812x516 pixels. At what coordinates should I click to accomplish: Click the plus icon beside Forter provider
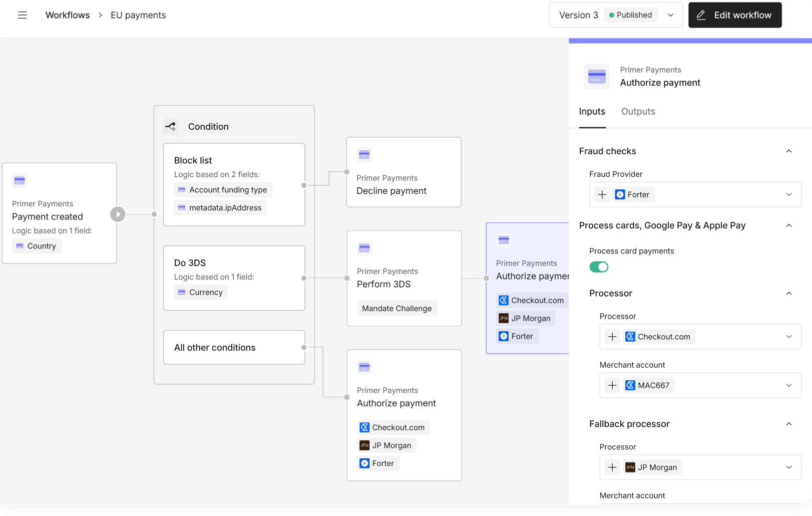(602, 194)
